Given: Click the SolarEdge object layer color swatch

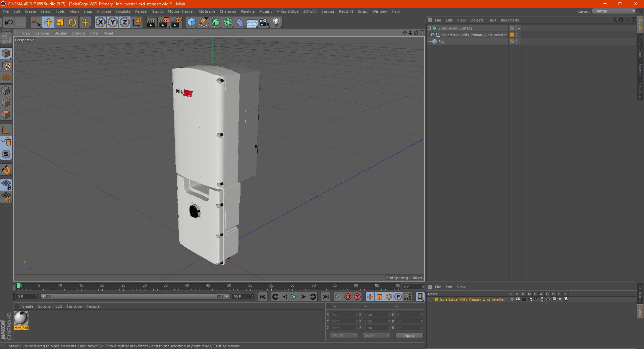Looking at the screenshot, I should (512, 35).
